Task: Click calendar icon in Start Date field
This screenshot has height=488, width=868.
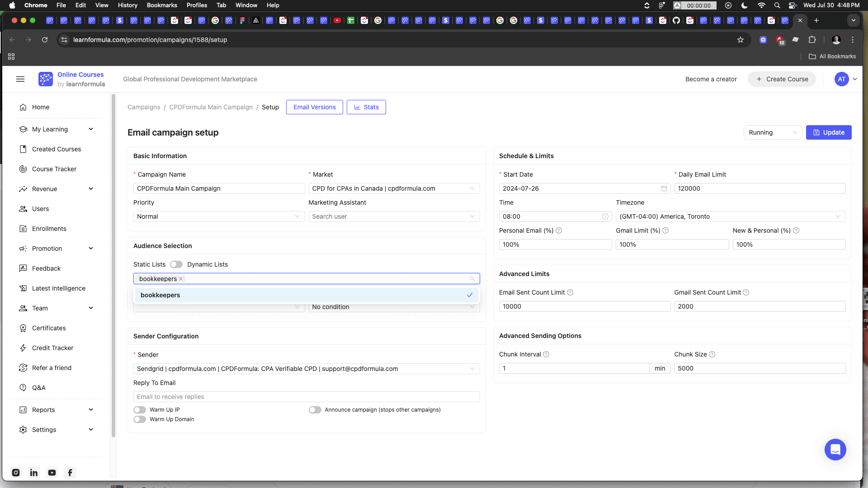Action: 664,188
